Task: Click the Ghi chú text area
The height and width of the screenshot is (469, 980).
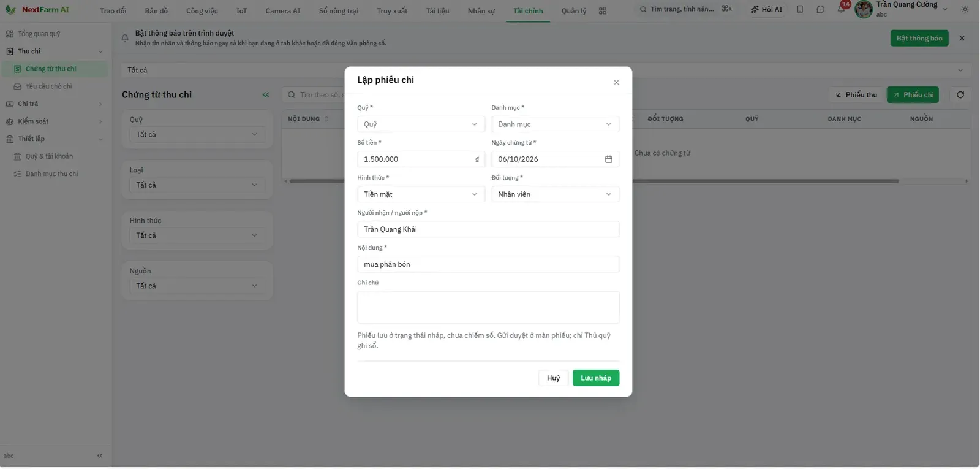Action: [x=488, y=307]
